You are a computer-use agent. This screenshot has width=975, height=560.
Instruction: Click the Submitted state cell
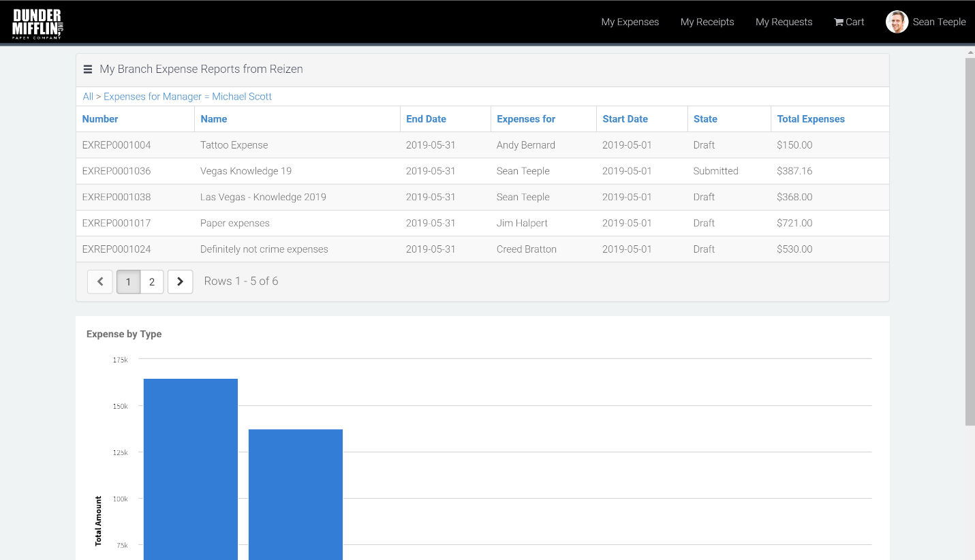click(x=716, y=171)
